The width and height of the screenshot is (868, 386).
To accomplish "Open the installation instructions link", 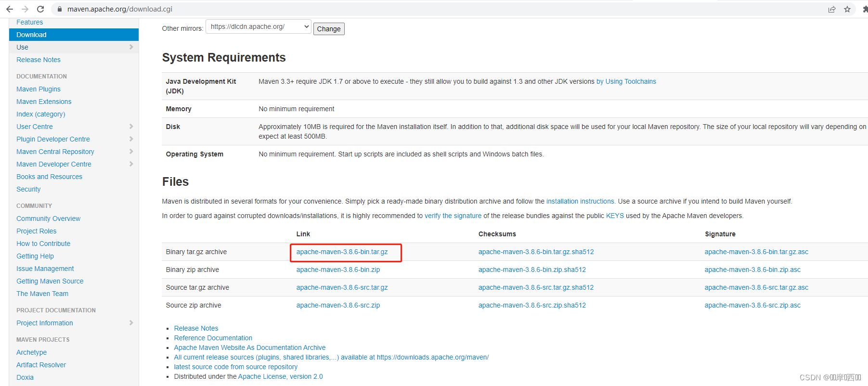I will pyautogui.click(x=580, y=201).
